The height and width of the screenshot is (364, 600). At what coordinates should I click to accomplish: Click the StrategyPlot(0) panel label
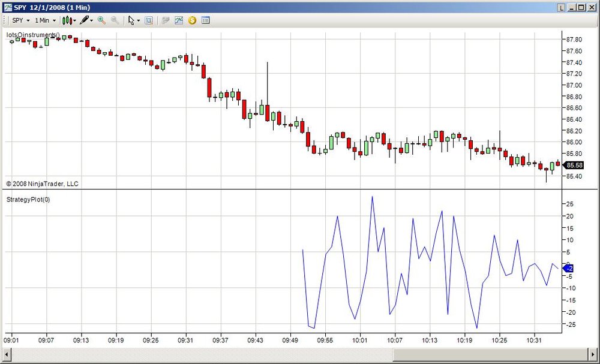point(28,200)
